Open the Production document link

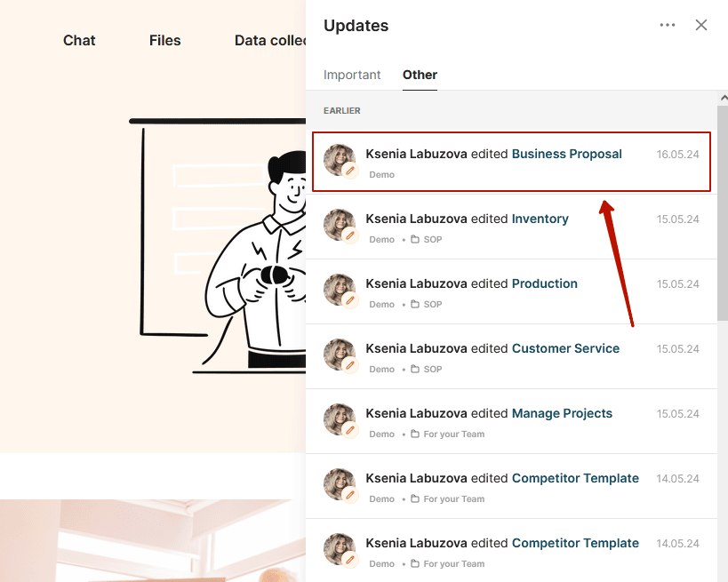(x=545, y=283)
